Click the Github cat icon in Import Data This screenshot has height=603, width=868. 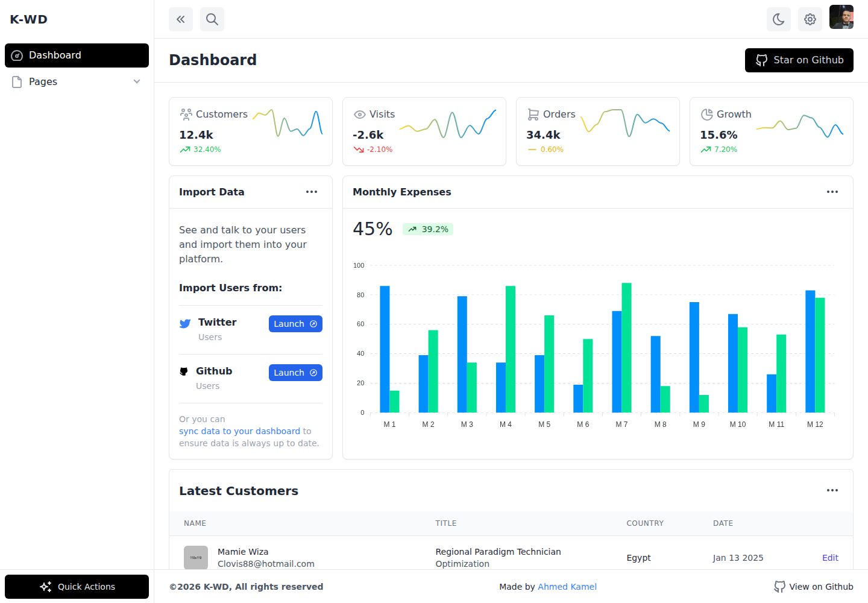(x=184, y=371)
